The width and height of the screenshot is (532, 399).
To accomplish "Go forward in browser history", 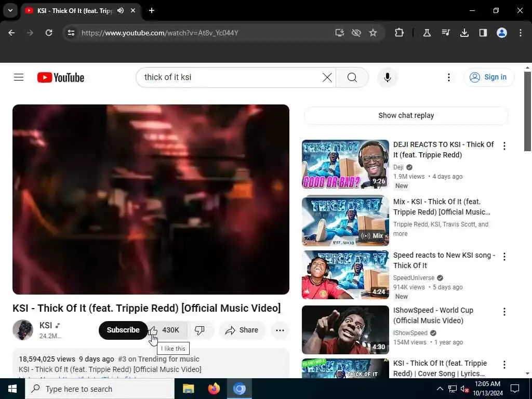I will click(30, 33).
